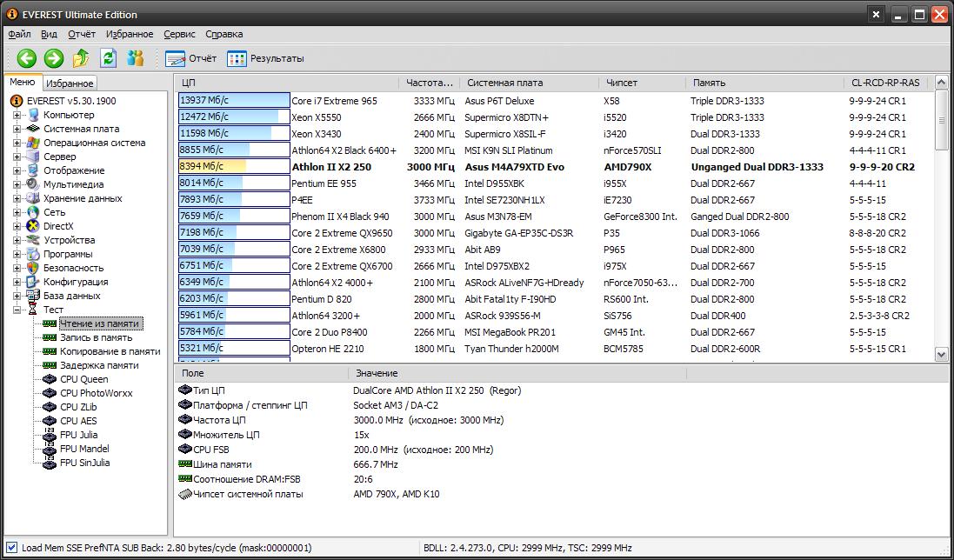
Task: Click the FPU Julia benchmark icon
Action: [50, 435]
